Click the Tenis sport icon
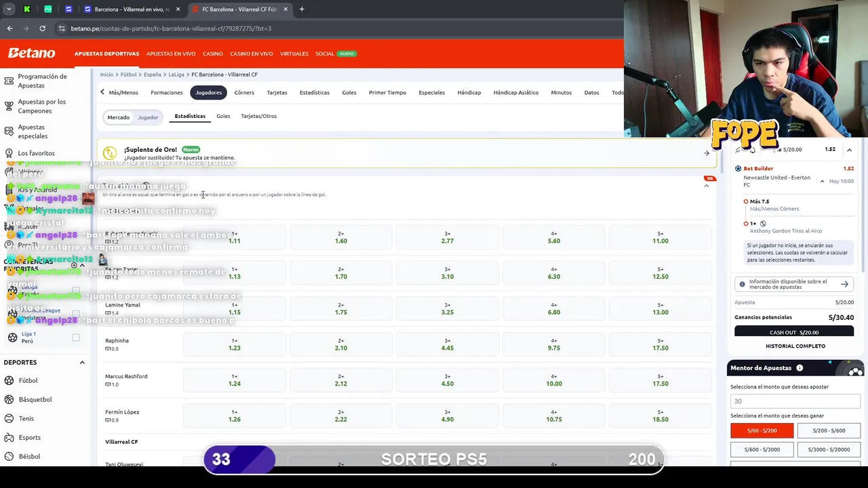 pyautogui.click(x=9, y=418)
